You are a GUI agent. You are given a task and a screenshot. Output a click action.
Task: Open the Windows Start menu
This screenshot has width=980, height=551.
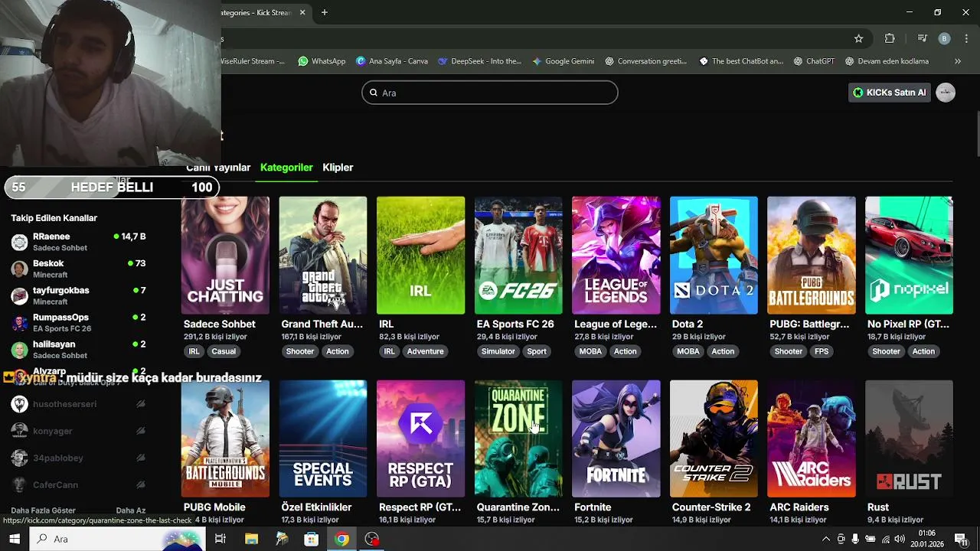point(15,539)
